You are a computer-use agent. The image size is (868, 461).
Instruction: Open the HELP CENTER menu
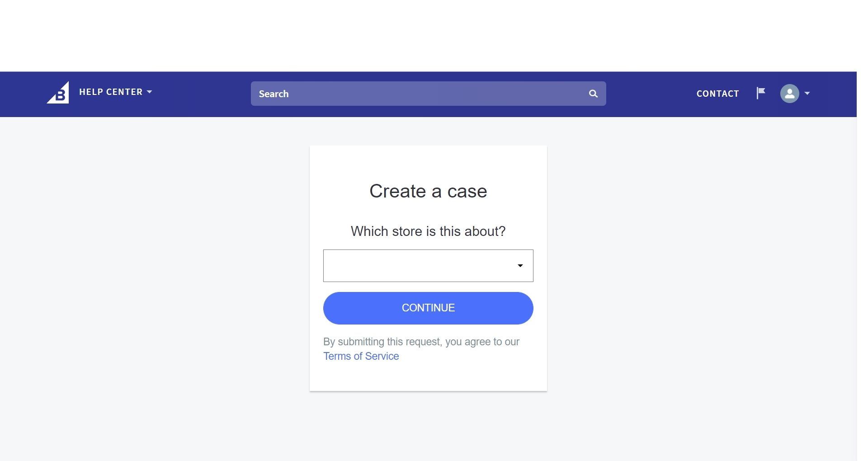pyautogui.click(x=111, y=92)
